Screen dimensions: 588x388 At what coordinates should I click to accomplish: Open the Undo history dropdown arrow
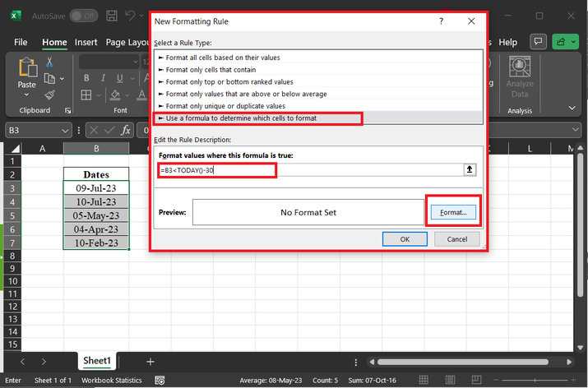141,16
